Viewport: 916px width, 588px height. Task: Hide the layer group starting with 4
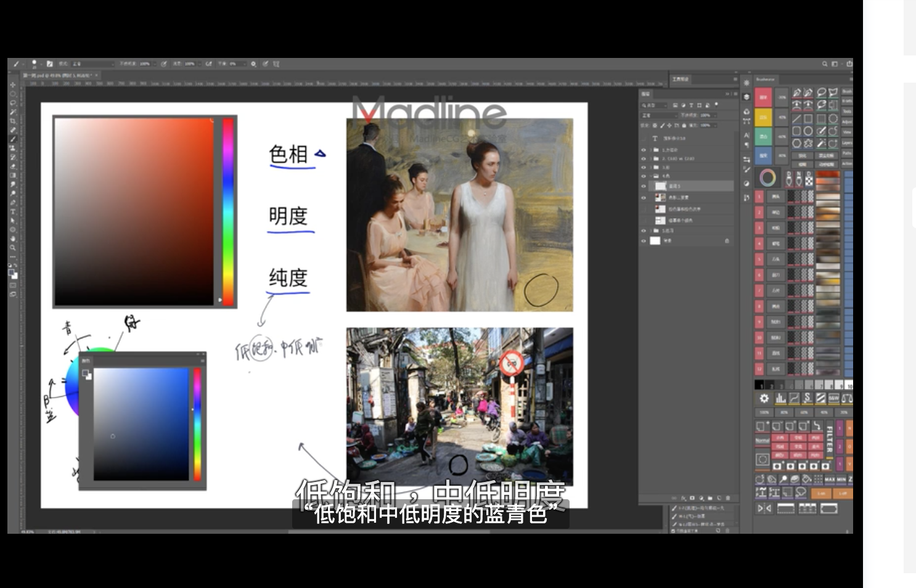(644, 176)
